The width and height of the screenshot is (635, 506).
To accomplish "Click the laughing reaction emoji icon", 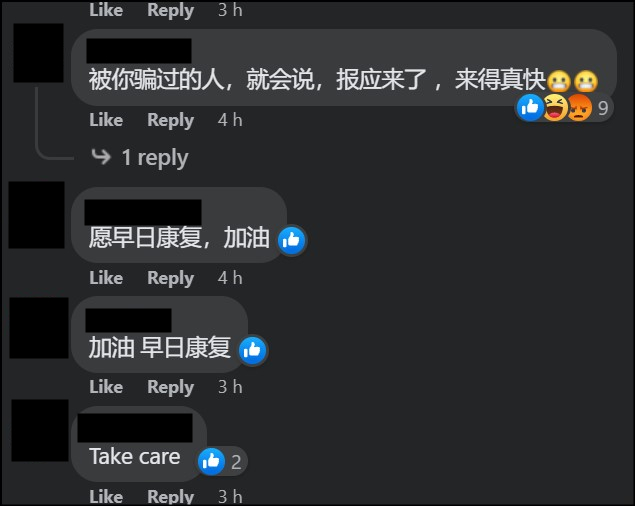I will tap(555, 107).
